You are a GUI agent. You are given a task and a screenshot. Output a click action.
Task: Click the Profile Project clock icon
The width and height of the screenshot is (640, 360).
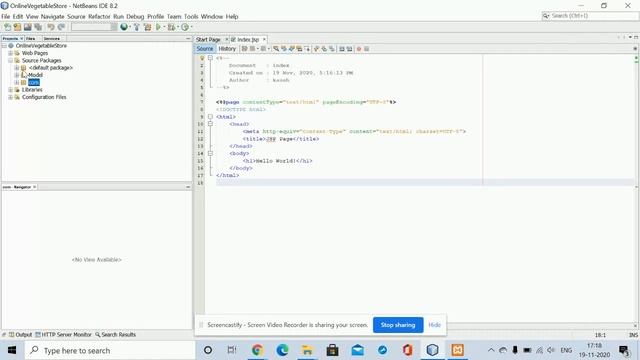(185, 27)
